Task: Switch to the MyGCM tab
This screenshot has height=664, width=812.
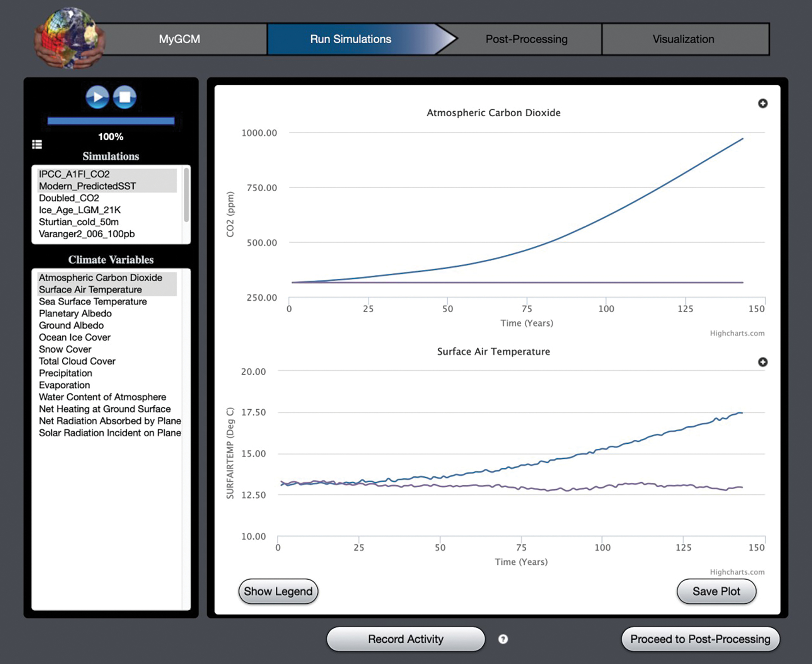Action: (179, 39)
